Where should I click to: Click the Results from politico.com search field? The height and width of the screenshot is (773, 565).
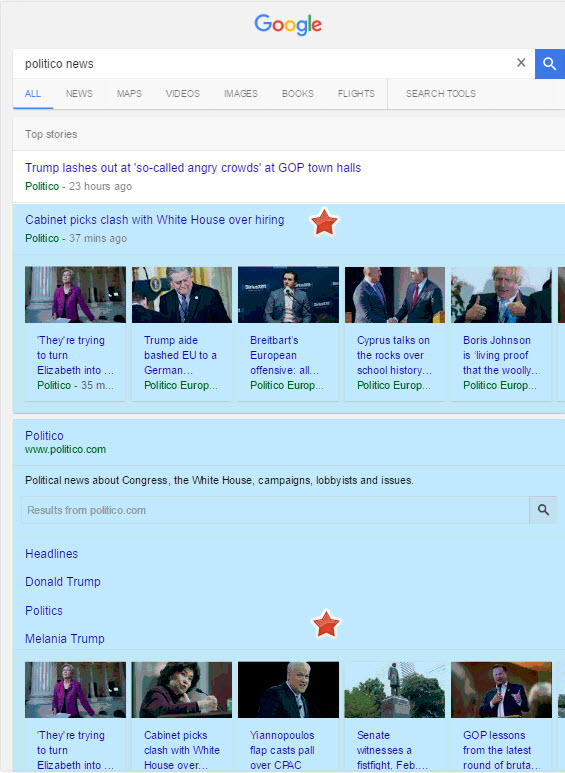click(275, 510)
